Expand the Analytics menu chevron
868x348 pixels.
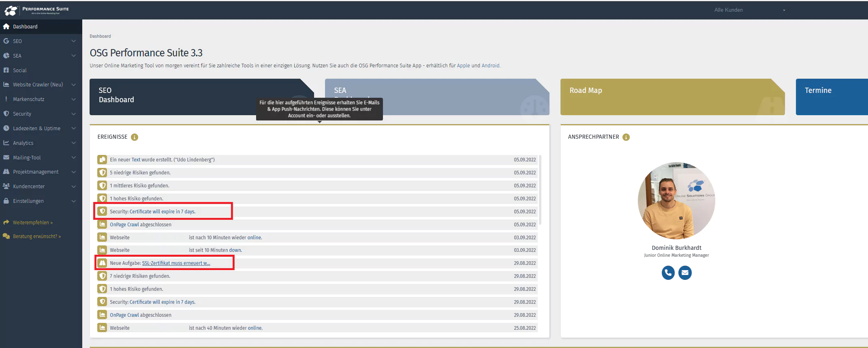pos(74,143)
